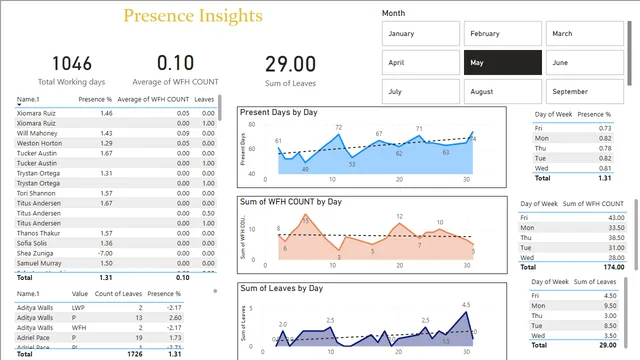Select the January month slicer button
The width and height of the screenshot is (640, 360).
point(420,33)
